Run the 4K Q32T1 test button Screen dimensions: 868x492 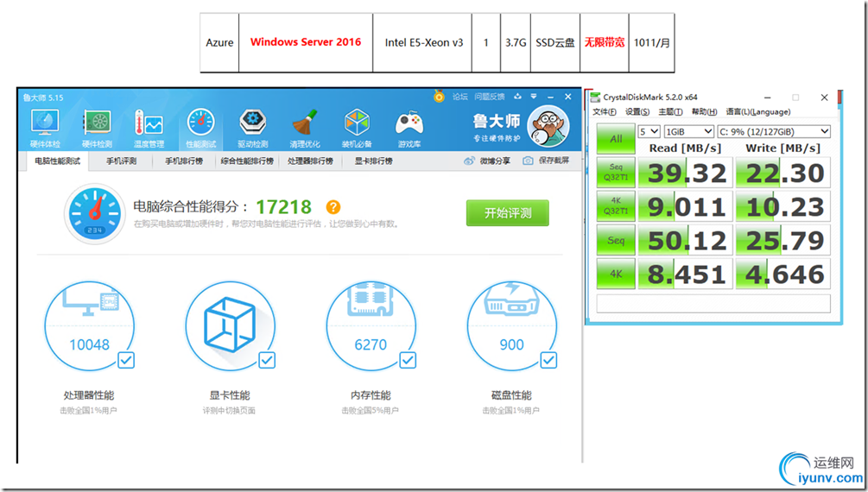[x=616, y=206]
